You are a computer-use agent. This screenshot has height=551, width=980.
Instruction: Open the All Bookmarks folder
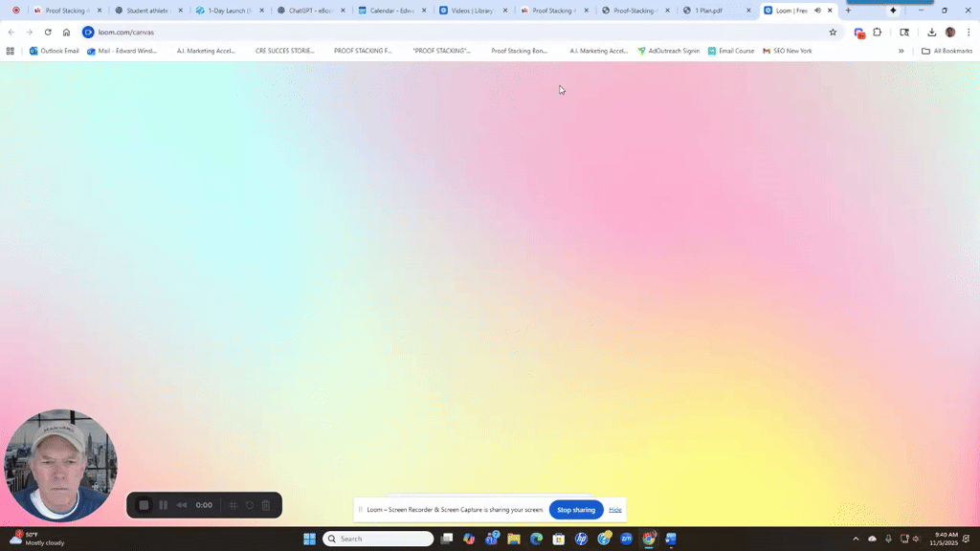click(947, 52)
